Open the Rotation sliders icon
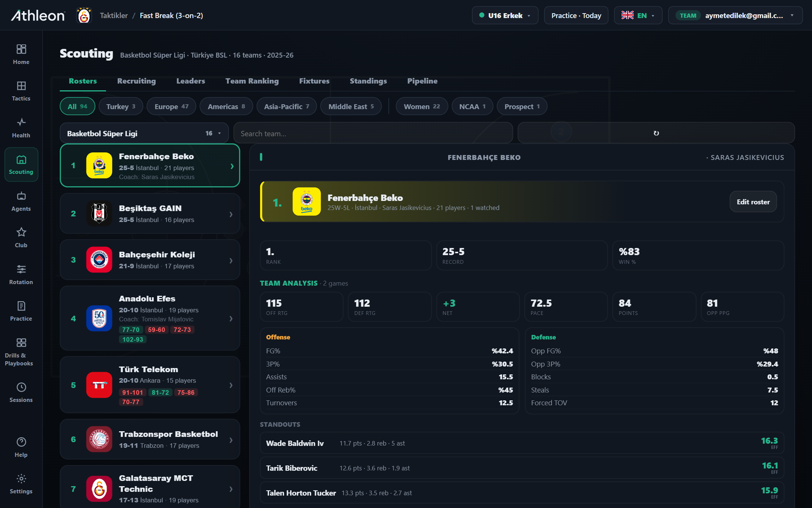Viewport: 812px width, 508px height. 21,269
